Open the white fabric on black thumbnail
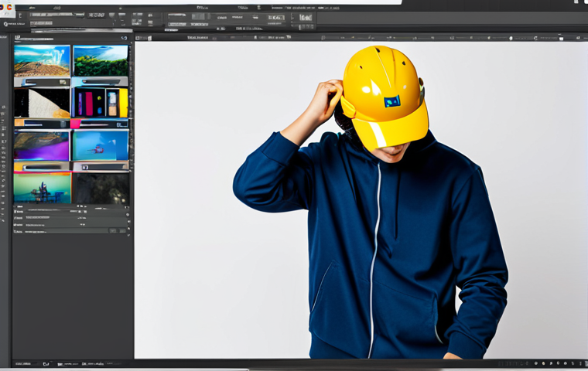The height and width of the screenshot is (371, 588). tap(42, 103)
